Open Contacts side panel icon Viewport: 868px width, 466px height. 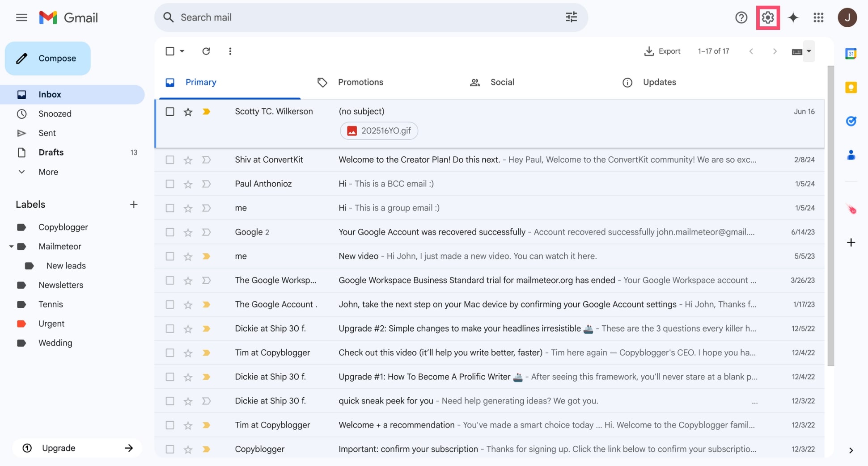click(x=851, y=155)
